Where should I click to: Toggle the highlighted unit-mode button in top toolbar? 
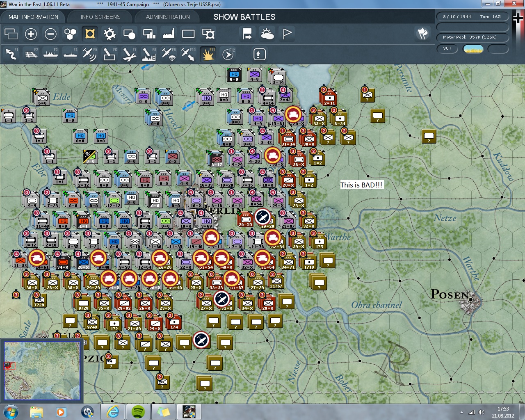(x=90, y=34)
